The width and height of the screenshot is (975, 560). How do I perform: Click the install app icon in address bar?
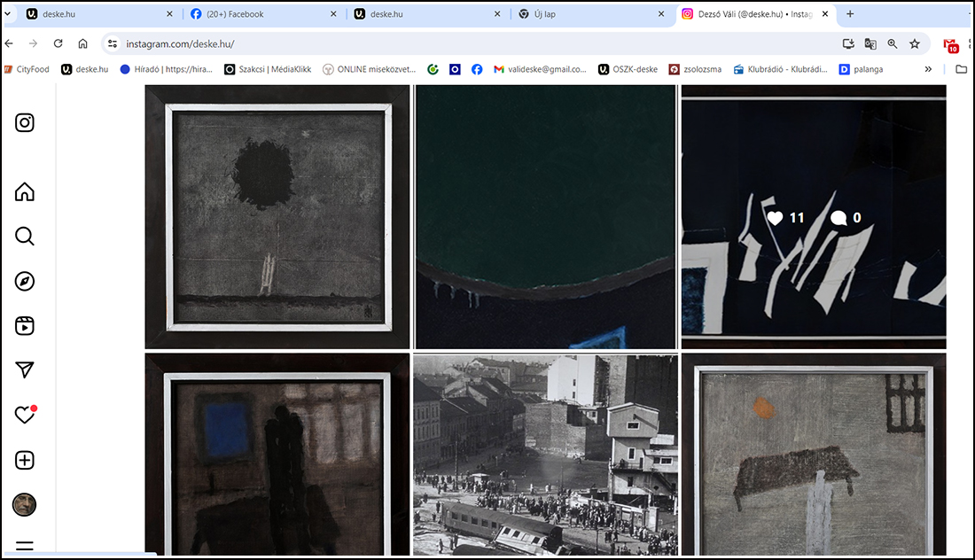848,43
